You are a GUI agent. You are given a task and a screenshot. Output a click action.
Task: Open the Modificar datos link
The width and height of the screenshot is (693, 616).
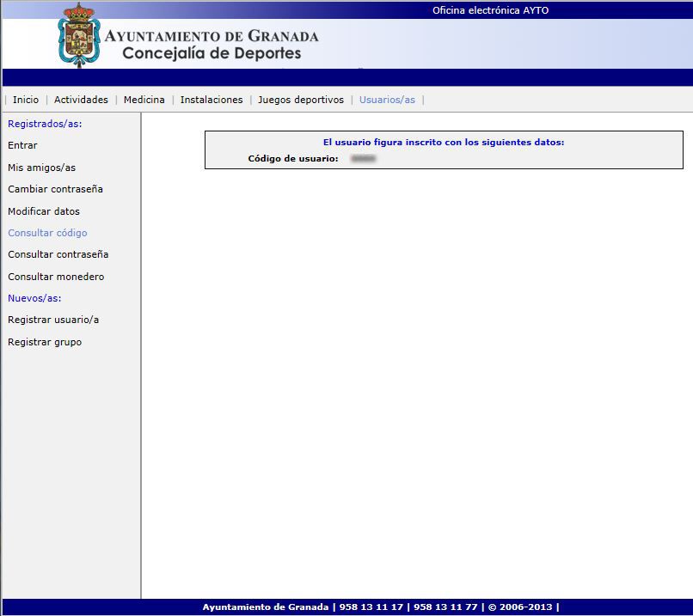(x=44, y=211)
